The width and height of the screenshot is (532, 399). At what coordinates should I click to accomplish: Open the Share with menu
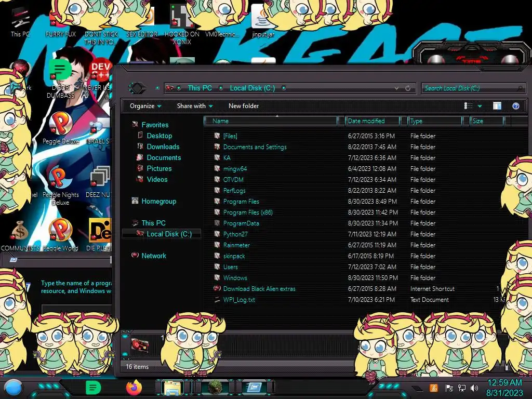click(x=195, y=106)
